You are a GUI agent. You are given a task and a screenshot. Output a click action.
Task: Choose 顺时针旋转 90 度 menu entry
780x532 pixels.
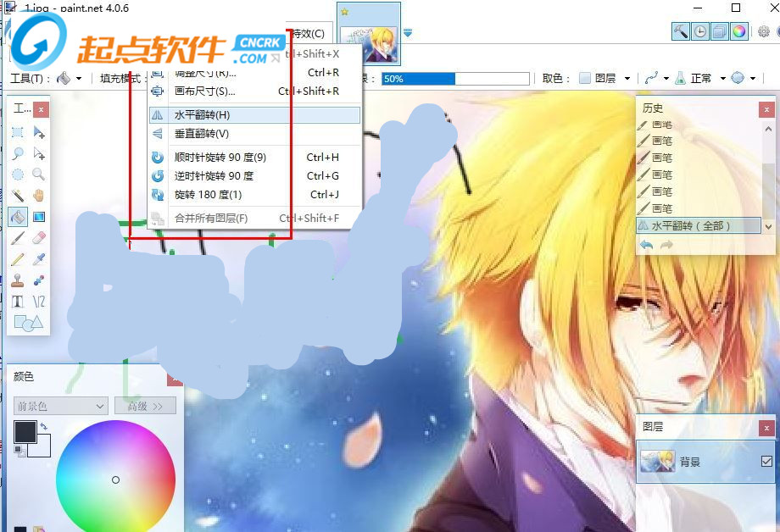pyautogui.click(x=254, y=157)
